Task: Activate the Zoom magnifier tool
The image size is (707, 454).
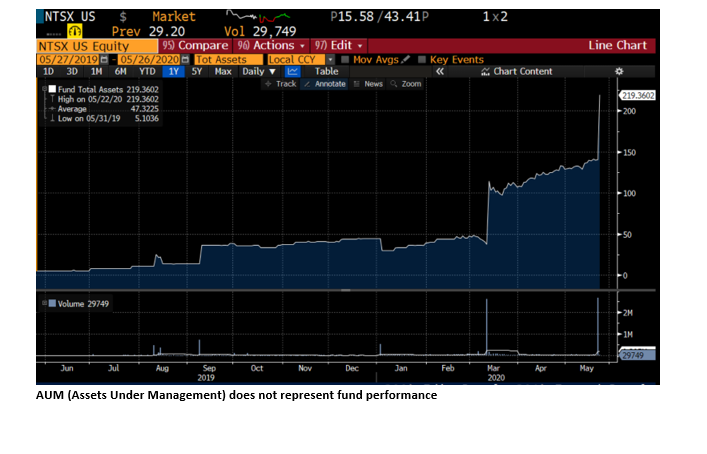Action: 406,84
